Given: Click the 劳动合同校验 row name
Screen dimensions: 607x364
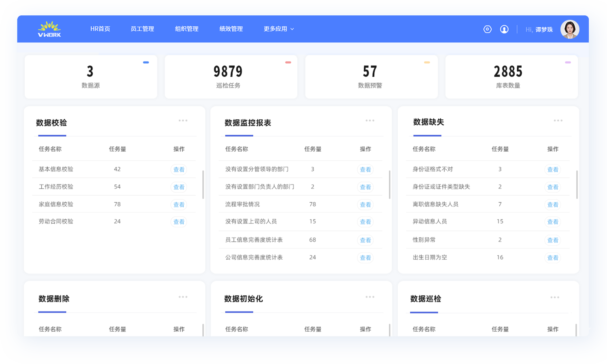Looking at the screenshot, I should click(x=56, y=222).
